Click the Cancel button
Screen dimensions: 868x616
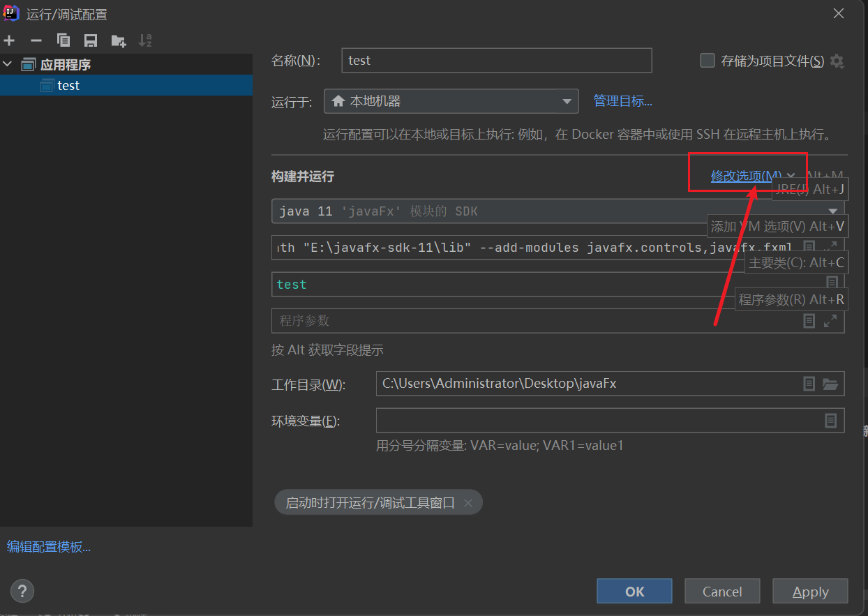pos(722,591)
